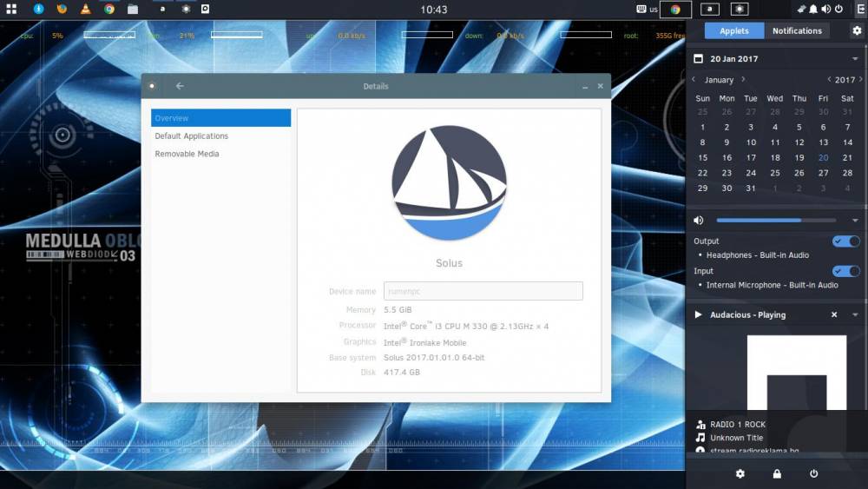Click the RADIO 1 ROCK artist label
This screenshot has height=489, width=868.
coord(738,424)
